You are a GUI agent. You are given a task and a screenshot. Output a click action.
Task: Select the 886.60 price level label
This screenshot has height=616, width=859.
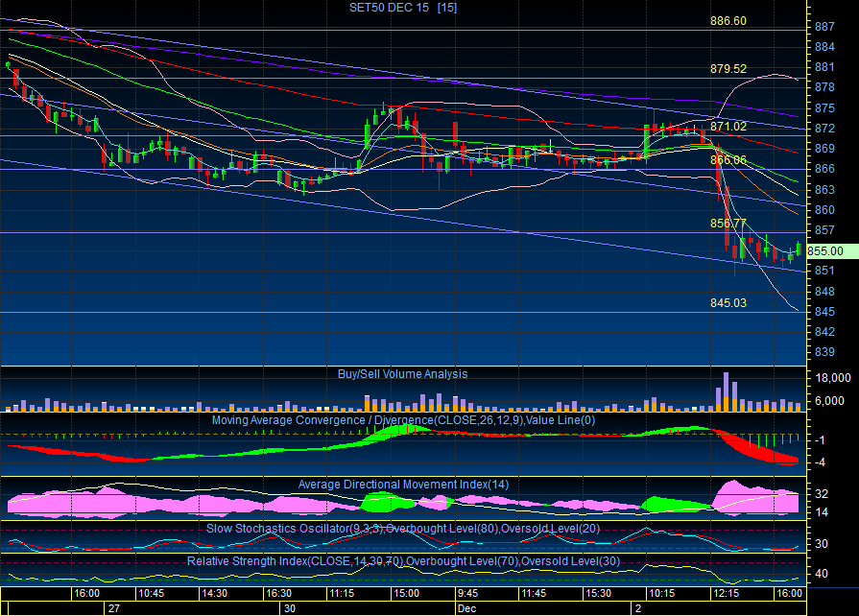point(728,21)
